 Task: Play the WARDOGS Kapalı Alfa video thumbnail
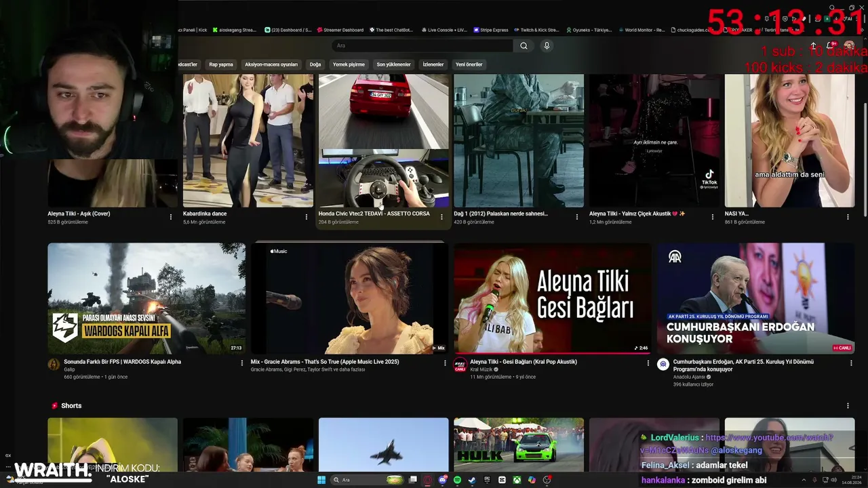(146, 298)
